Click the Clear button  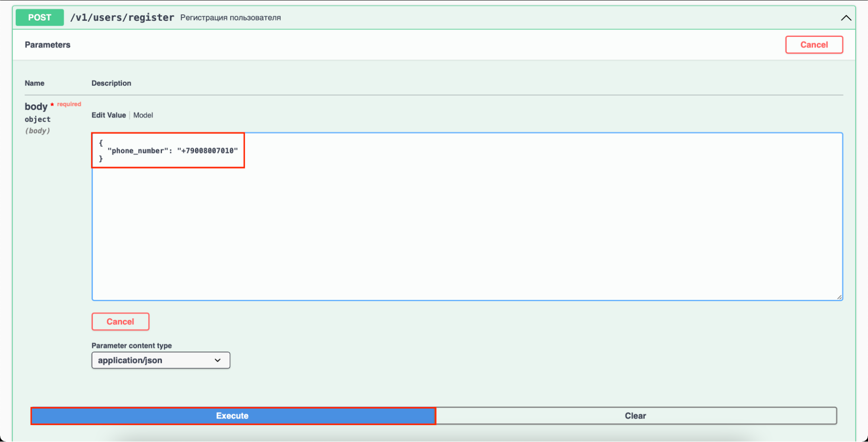click(636, 416)
